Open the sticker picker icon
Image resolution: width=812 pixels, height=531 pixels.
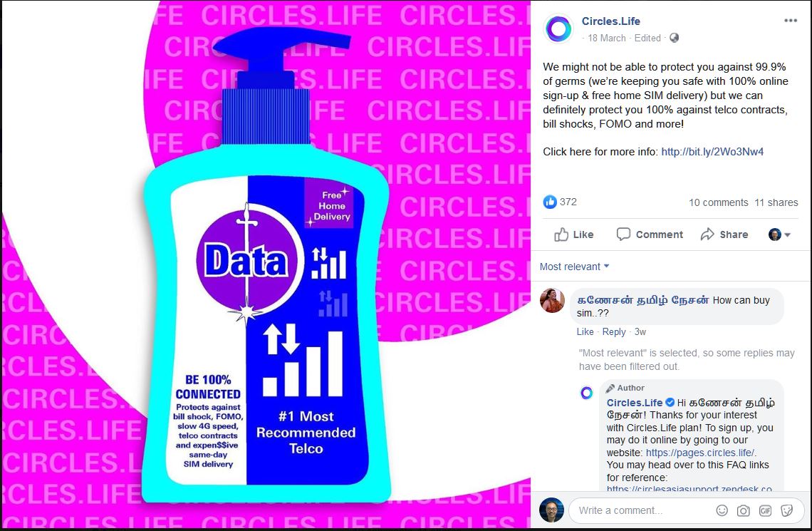(786, 511)
